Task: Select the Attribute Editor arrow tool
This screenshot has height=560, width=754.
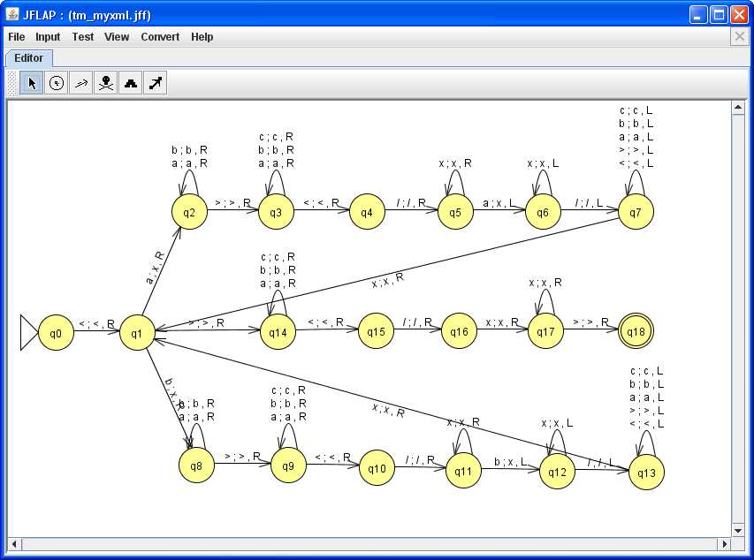Action: (x=32, y=83)
